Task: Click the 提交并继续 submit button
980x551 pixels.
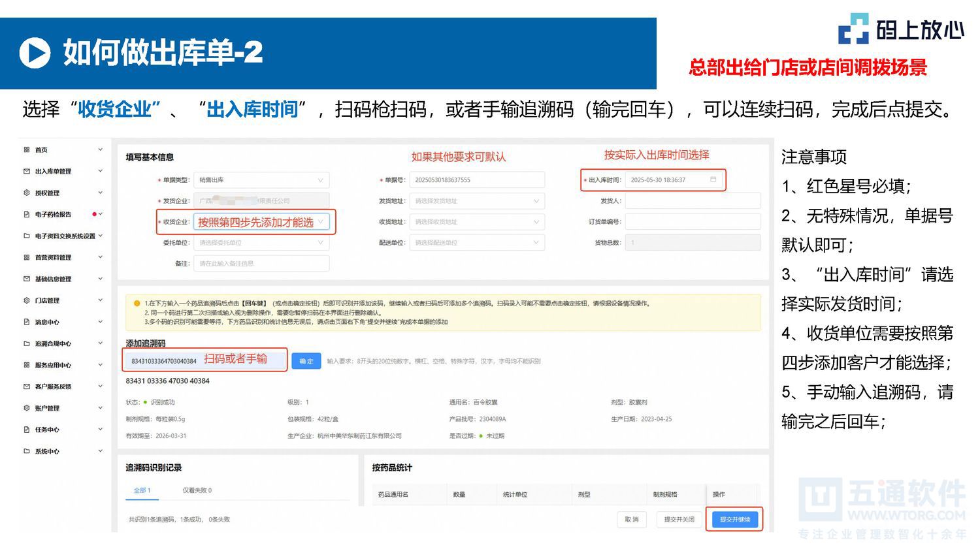Action: tap(734, 519)
